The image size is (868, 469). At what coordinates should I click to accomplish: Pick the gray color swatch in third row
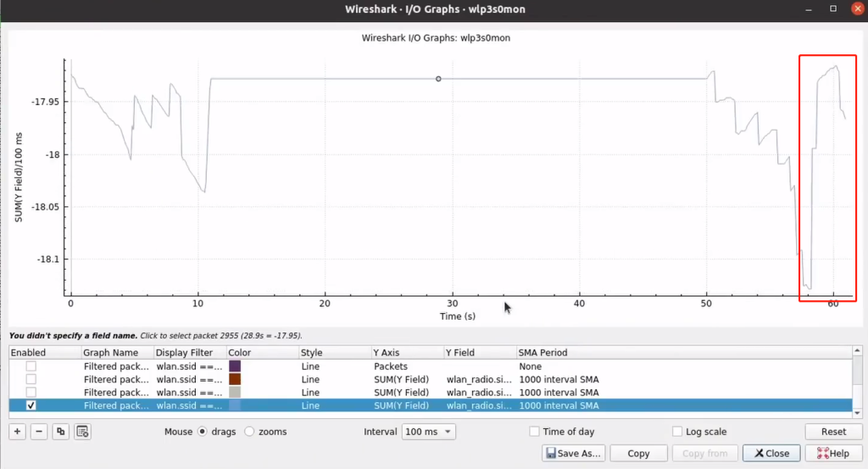235,392
